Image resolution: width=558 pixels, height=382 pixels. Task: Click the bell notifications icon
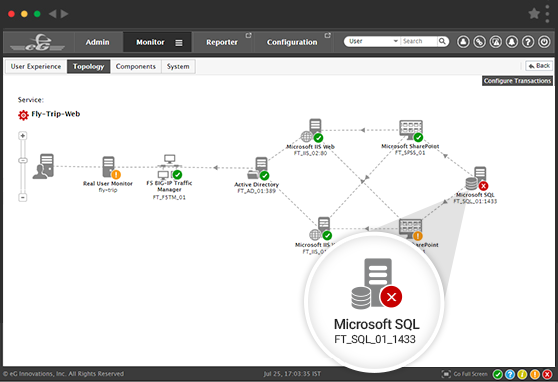pyautogui.click(x=512, y=42)
